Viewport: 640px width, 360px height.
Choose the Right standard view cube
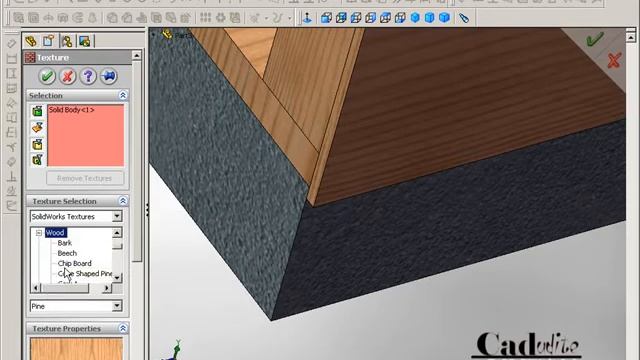pyautogui.click(x=371, y=18)
